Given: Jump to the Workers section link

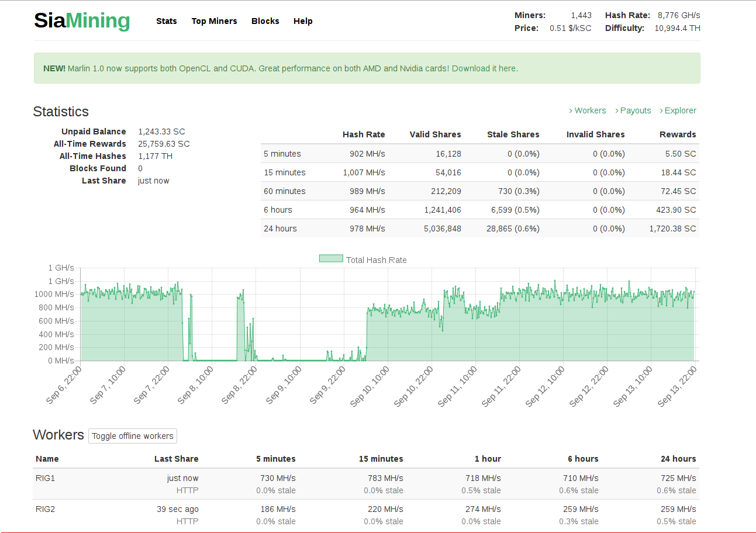Looking at the screenshot, I should click(x=588, y=110).
